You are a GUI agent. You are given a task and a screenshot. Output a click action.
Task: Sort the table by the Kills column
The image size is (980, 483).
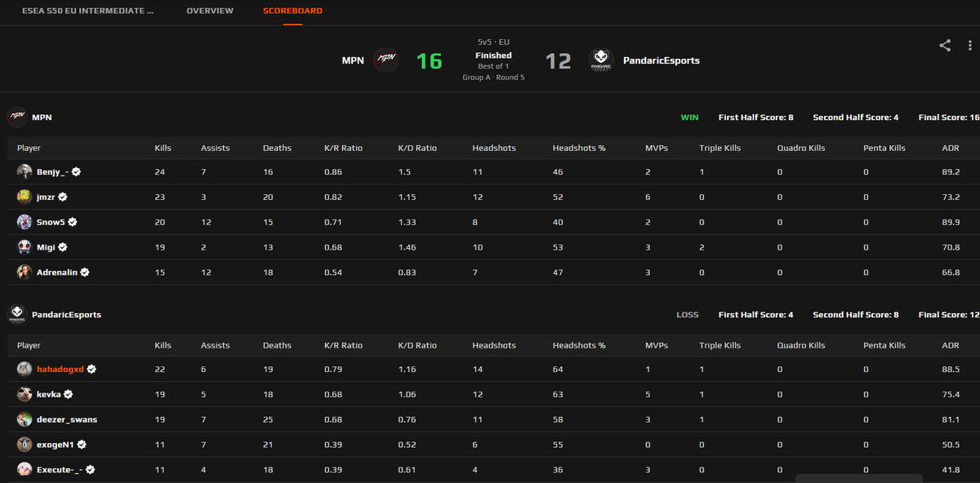[x=163, y=148]
